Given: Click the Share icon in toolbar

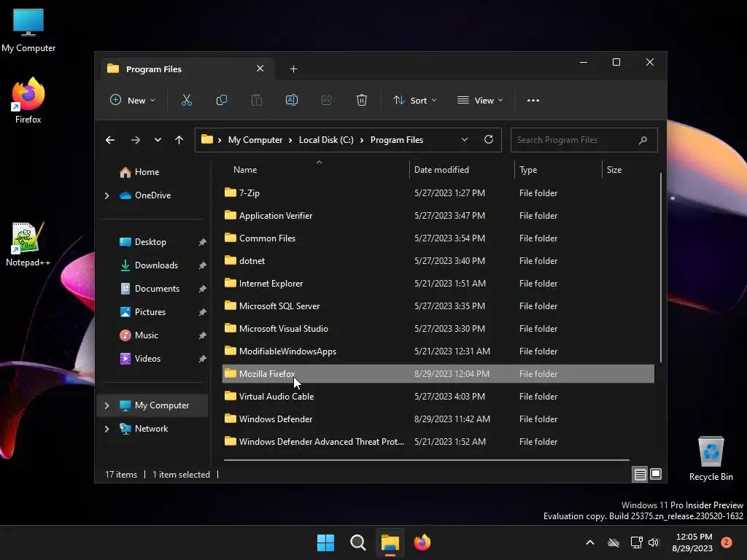Looking at the screenshot, I should pyautogui.click(x=327, y=100).
